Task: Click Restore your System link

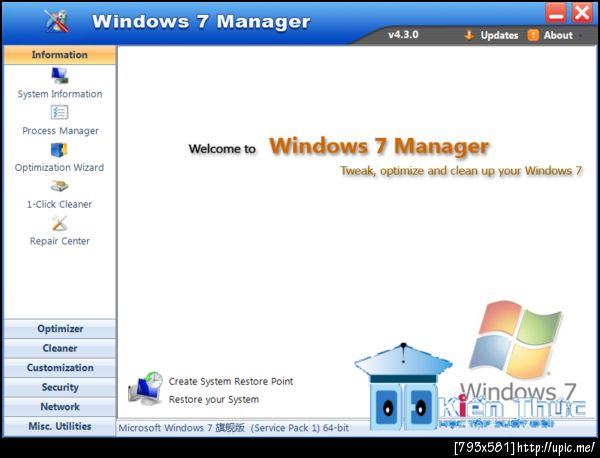Action: click(x=214, y=399)
